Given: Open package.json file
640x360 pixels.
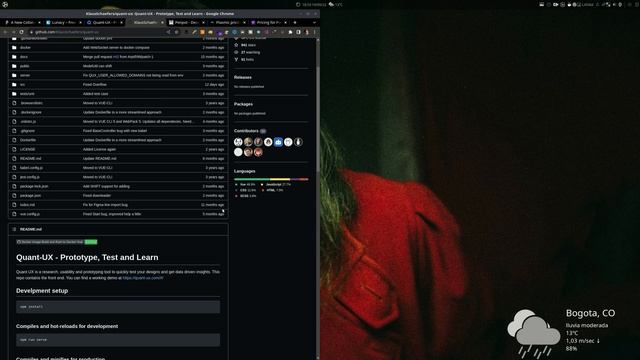Looking at the screenshot, I should click(x=30, y=196).
